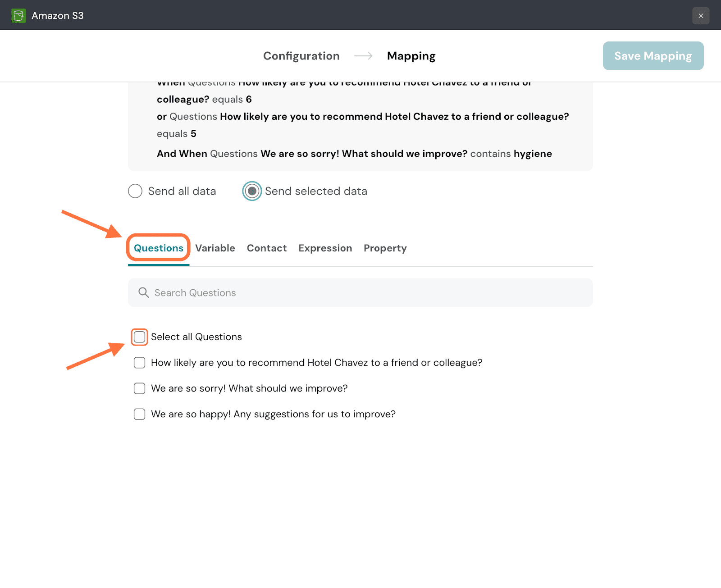The height and width of the screenshot is (588, 721).
Task: Switch to the Variable tab
Action: (x=215, y=248)
